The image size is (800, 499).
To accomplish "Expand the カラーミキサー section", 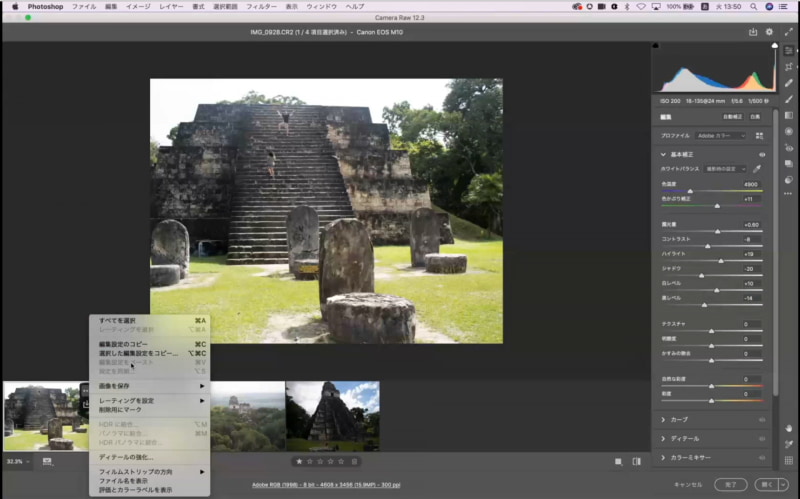I will point(663,458).
